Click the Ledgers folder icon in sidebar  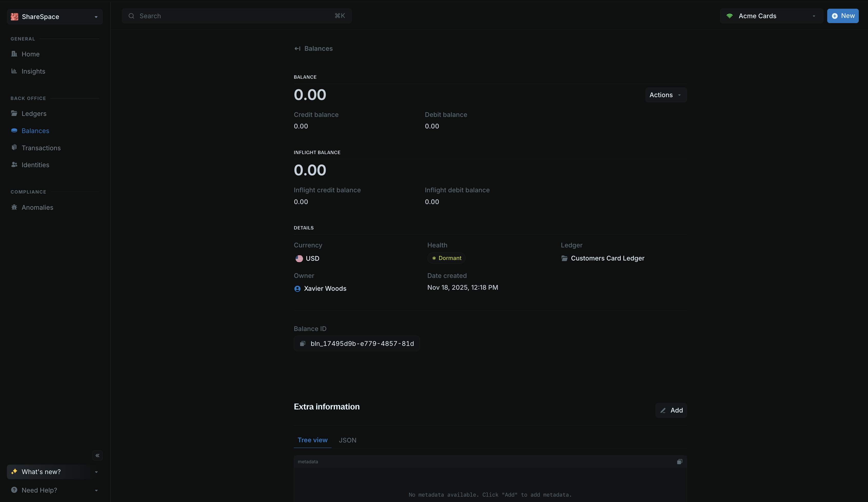click(14, 113)
